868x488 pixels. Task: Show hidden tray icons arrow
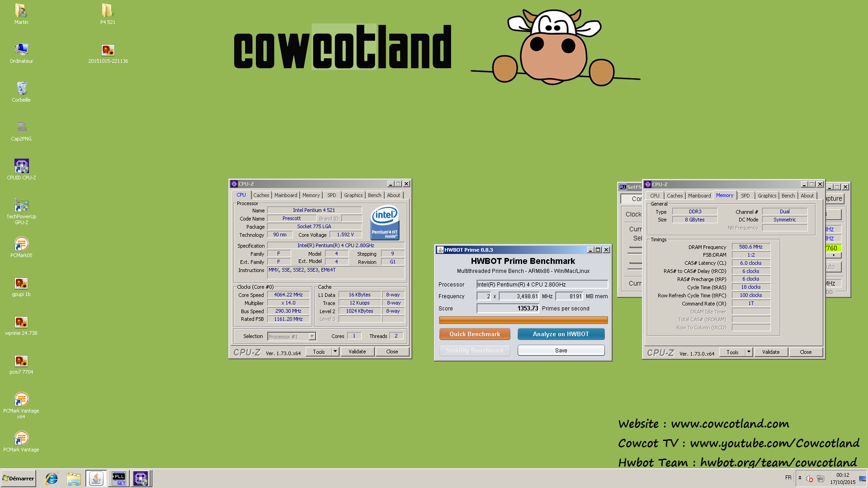point(800,478)
